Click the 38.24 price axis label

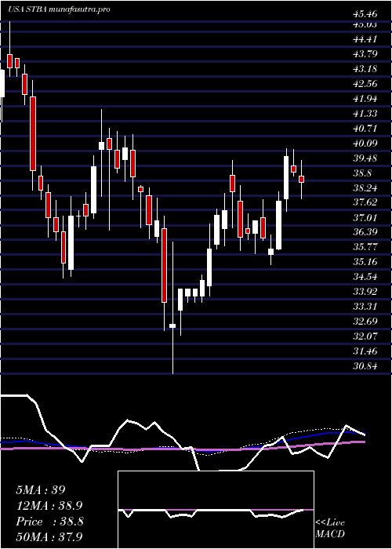coord(365,188)
